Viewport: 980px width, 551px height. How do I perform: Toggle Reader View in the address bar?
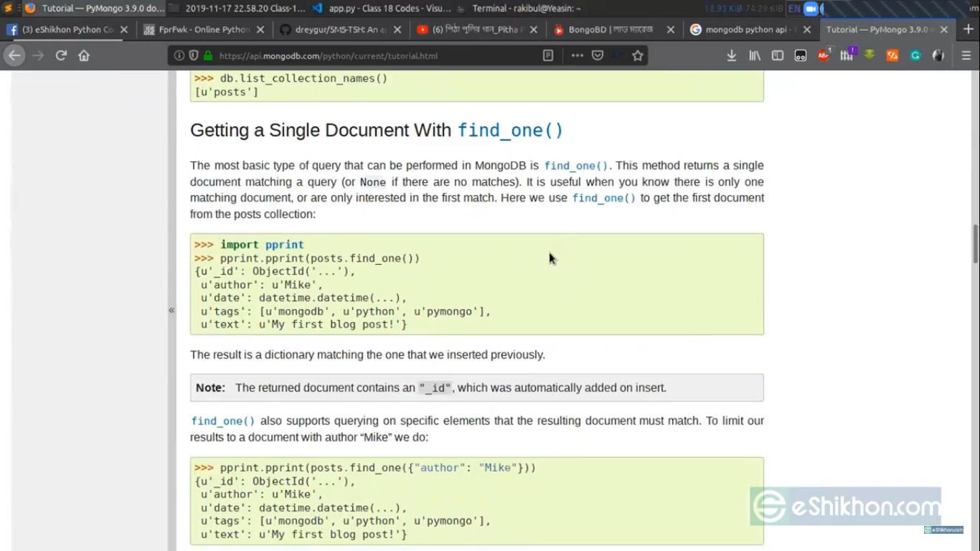point(548,55)
